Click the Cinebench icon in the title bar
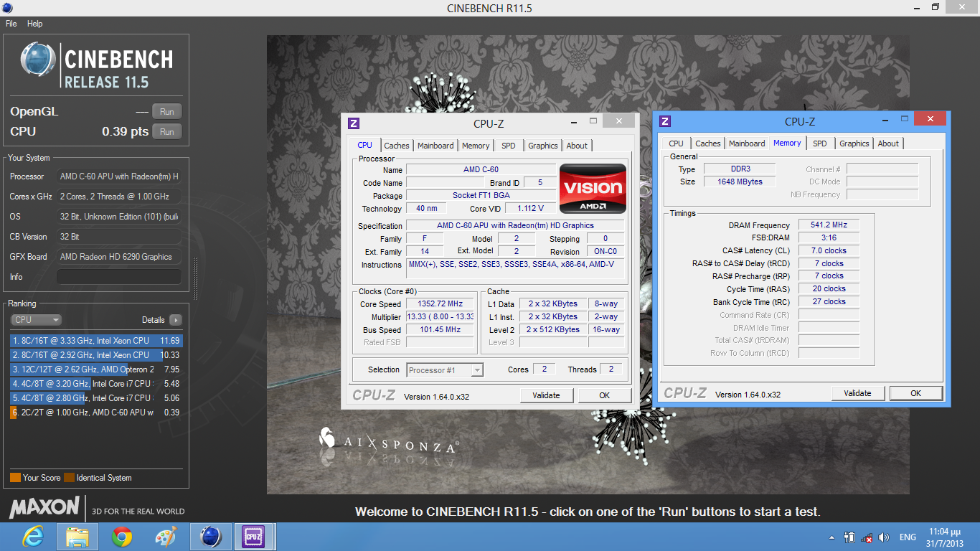980x551 pixels. point(7,8)
